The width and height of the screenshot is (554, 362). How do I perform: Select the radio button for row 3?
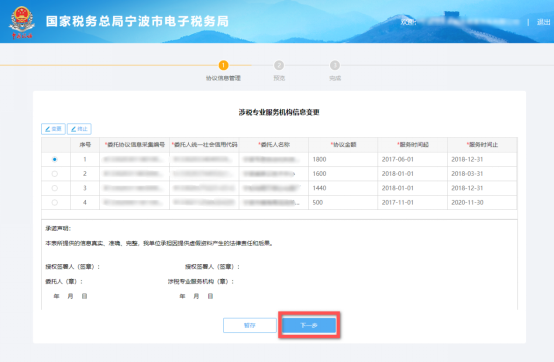54,188
